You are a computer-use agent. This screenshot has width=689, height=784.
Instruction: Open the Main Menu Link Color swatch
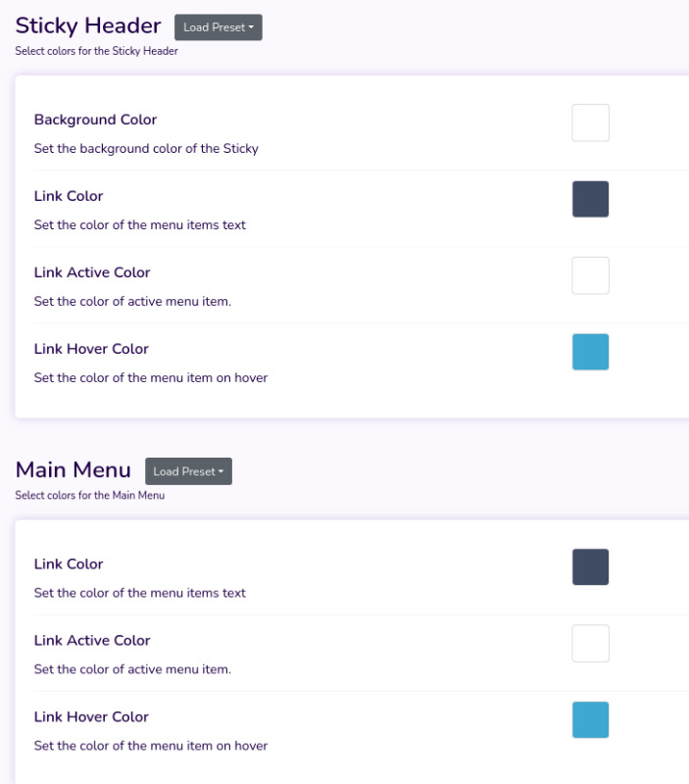590,567
